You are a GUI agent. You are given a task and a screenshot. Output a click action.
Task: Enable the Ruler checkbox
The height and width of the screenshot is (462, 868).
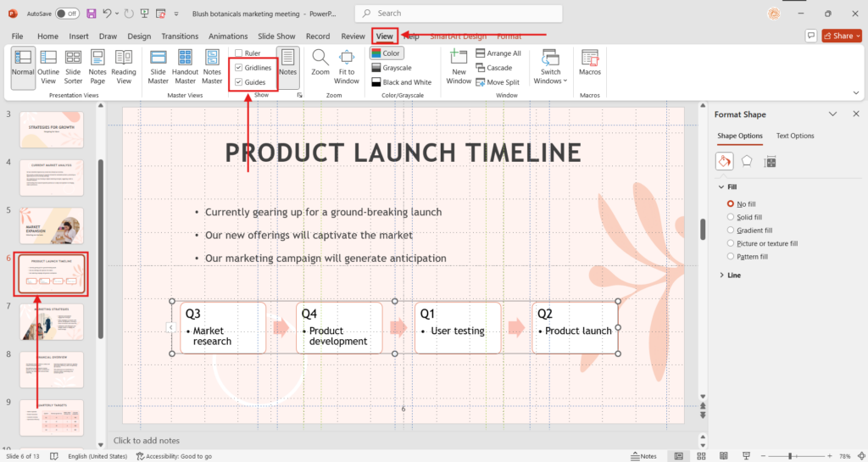239,53
